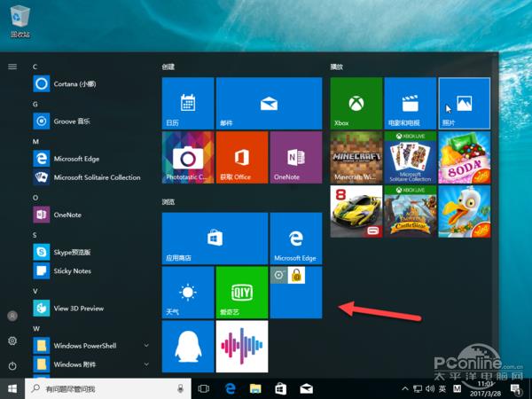532x399 pixels.
Task: Open the iQIYI (爱奇艺) green tile
Action: [x=241, y=292]
